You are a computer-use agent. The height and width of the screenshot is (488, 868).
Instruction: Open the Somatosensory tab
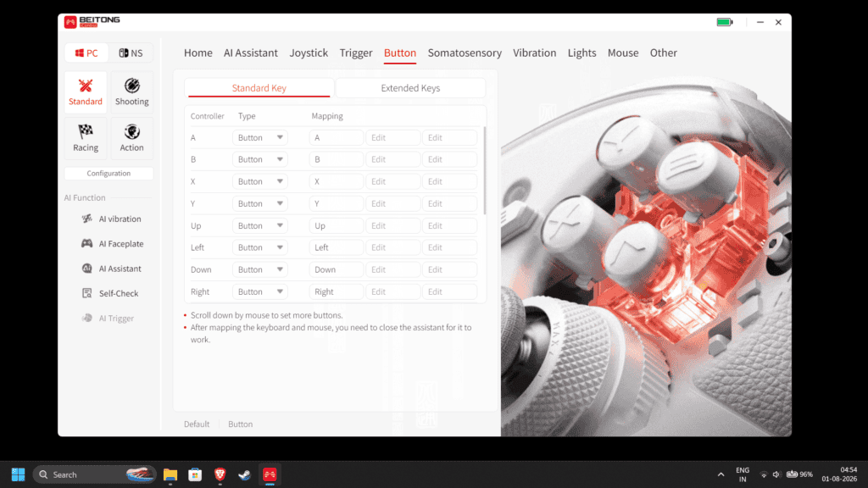(x=465, y=53)
